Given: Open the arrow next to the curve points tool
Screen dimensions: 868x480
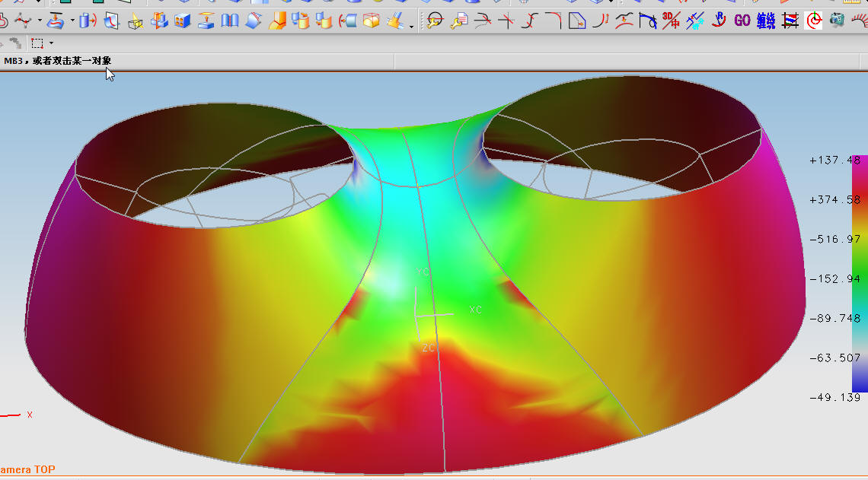Looking at the screenshot, I should click(x=40, y=21).
